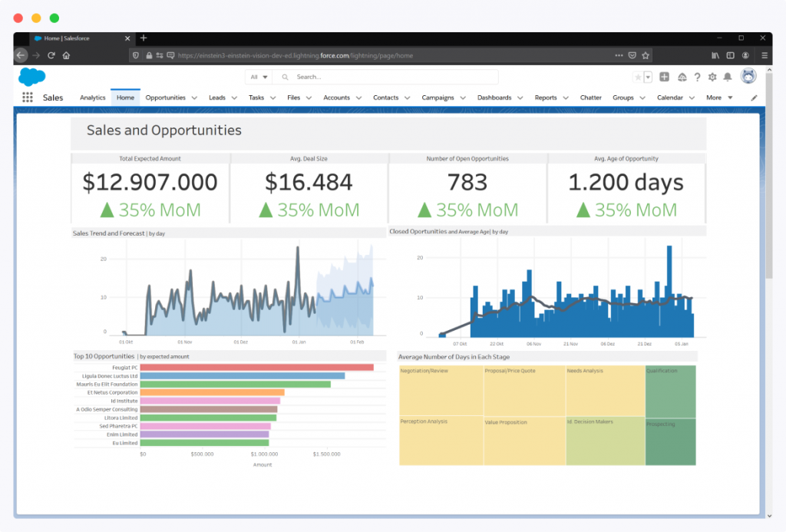Toggle the browser bookmark star
The width and height of the screenshot is (786, 532).
646,55
